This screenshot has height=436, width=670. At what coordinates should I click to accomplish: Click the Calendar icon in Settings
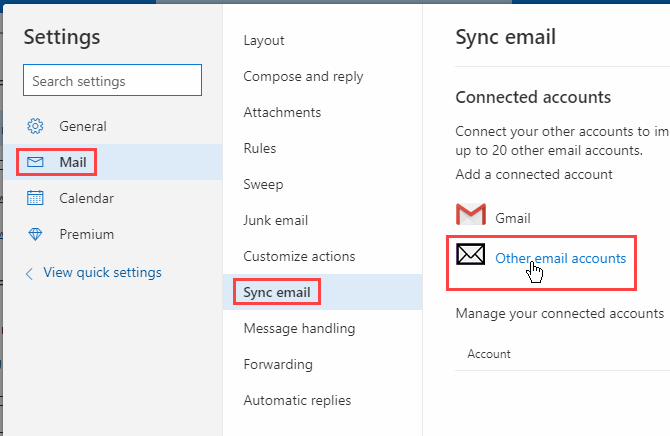(35, 198)
